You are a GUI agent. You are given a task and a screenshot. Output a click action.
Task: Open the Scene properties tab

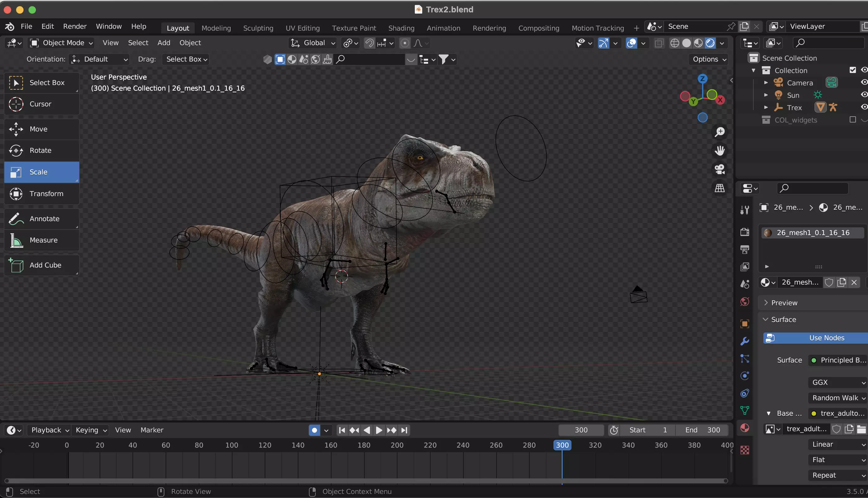744,284
